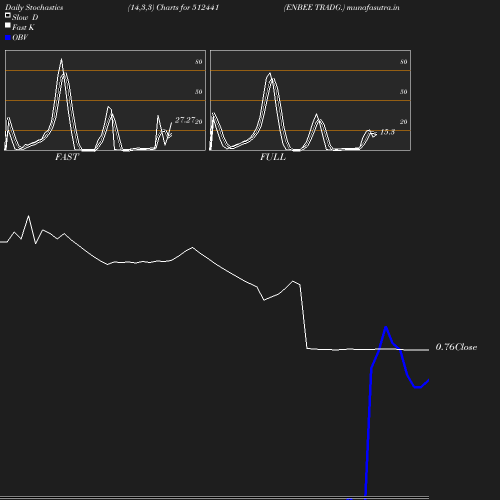The height and width of the screenshot is (500, 500).
Task: Click the munafasutra.in watermark text
Action: [x=373, y=7]
